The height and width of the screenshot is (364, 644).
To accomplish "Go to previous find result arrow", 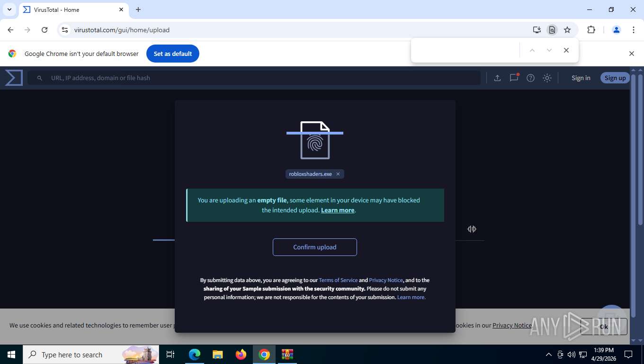I will [x=532, y=50].
